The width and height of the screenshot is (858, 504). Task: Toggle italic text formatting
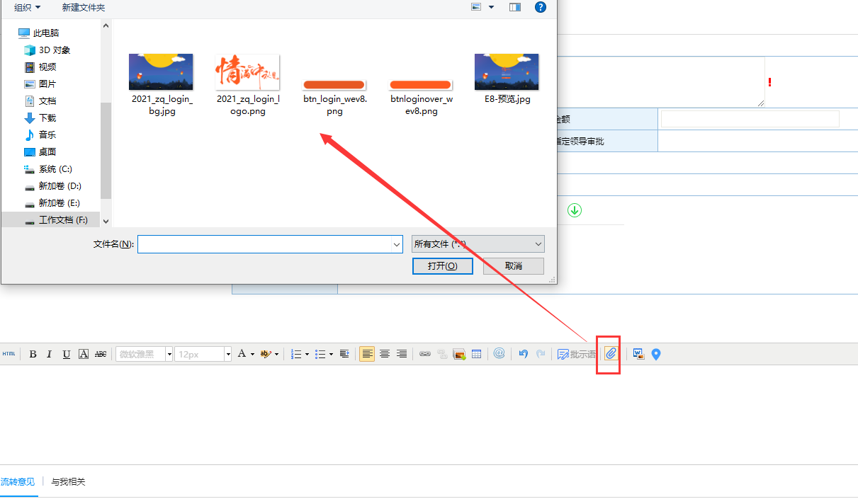tap(49, 354)
